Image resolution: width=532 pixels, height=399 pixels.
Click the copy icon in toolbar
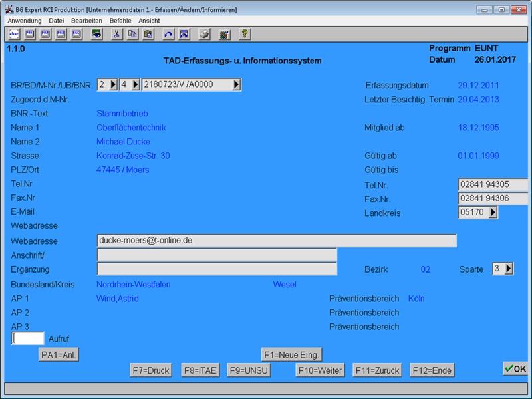click(x=132, y=34)
